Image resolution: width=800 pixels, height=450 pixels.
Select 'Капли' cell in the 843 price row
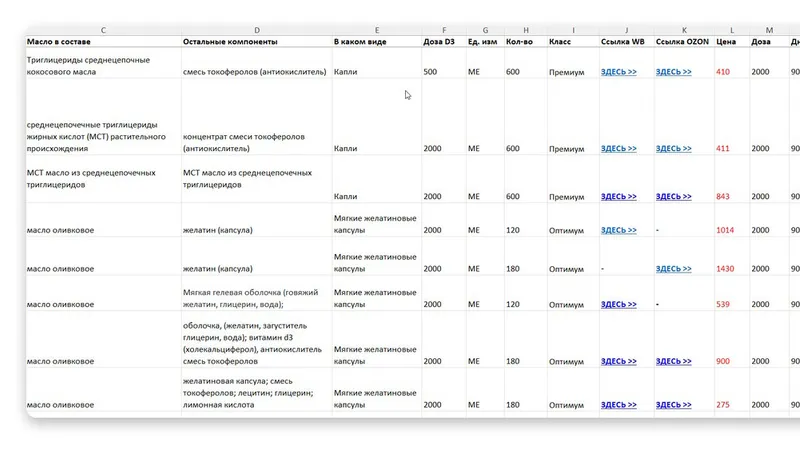point(377,179)
